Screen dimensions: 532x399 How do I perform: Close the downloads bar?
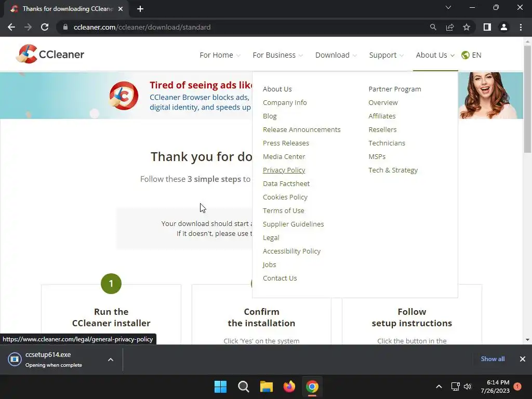pyautogui.click(x=523, y=359)
